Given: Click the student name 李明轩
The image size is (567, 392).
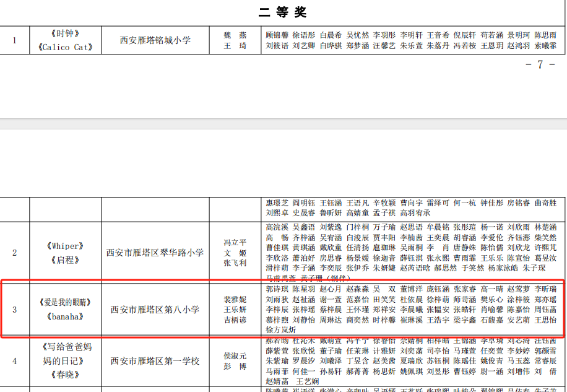Looking at the screenshot, I should pyautogui.click(x=411, y=35).
